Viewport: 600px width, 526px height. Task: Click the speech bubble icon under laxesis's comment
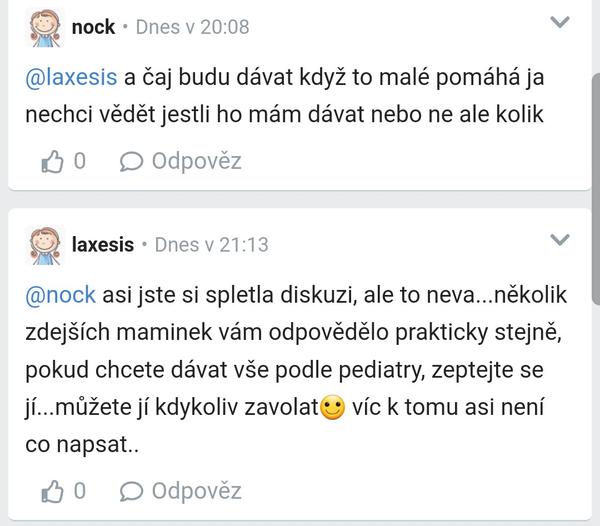tap(130, 490)
